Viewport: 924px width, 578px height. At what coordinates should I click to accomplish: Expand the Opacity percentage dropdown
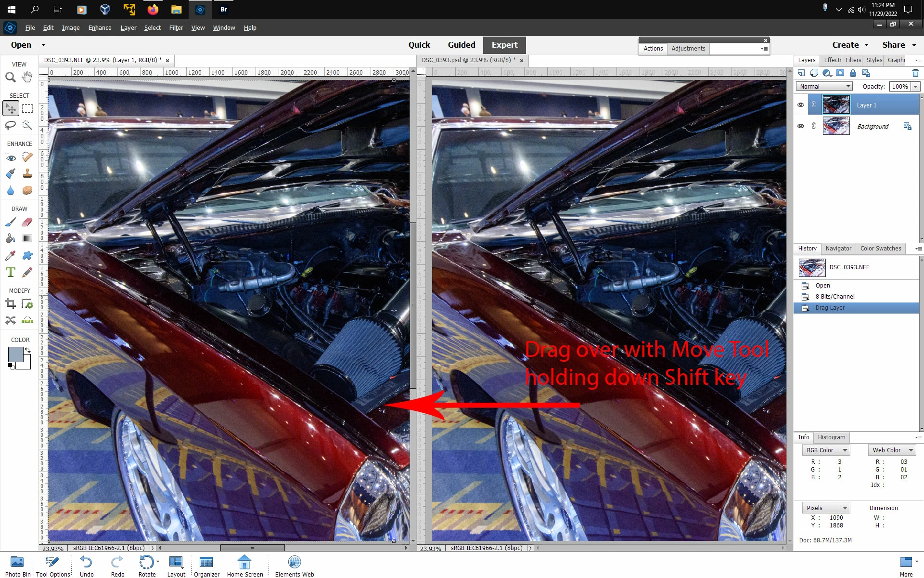pyautogui.click(x=916, y=86)
